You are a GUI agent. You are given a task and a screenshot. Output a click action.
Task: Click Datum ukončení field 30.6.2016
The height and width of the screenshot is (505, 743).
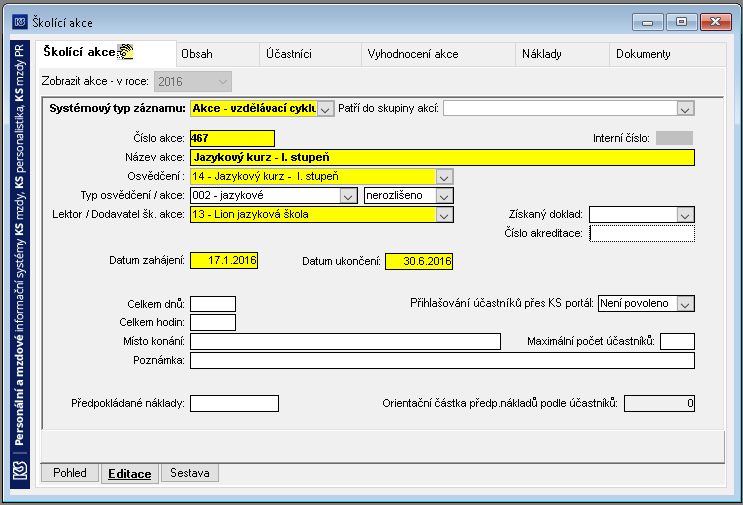click(419, 262)
